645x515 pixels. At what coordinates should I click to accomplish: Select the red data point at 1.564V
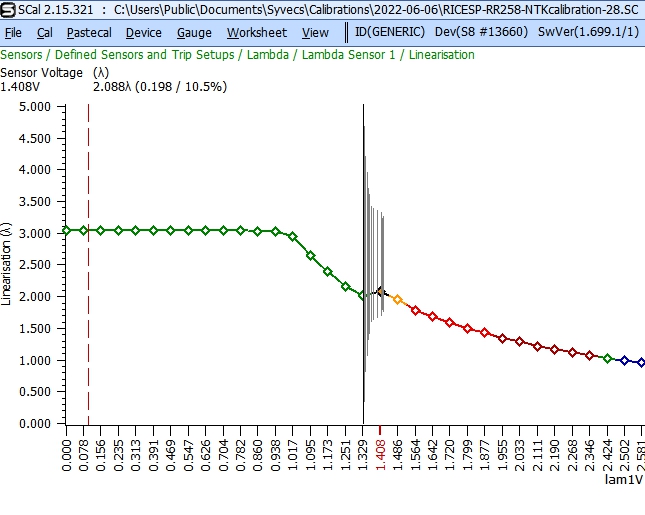415,310
